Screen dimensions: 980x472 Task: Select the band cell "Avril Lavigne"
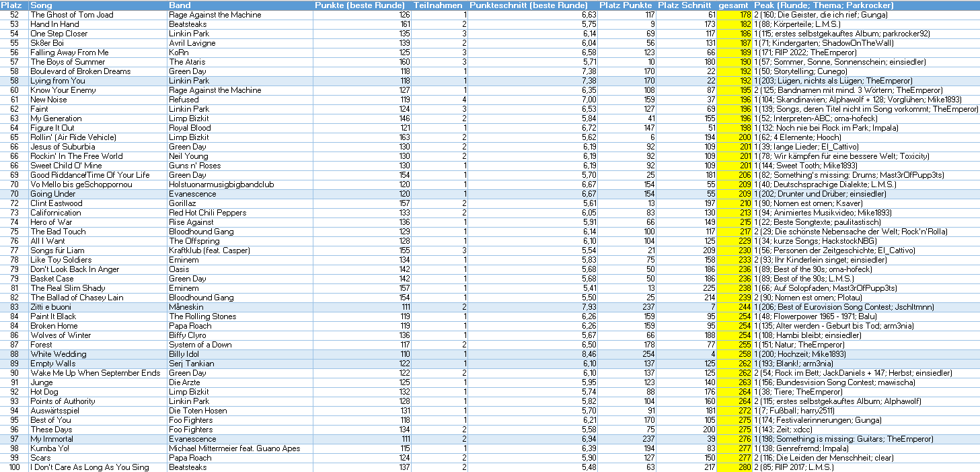tap(240, 43)
